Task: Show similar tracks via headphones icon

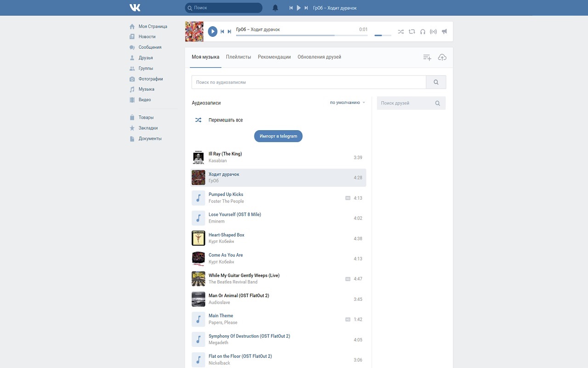Action: click(423, 32)
